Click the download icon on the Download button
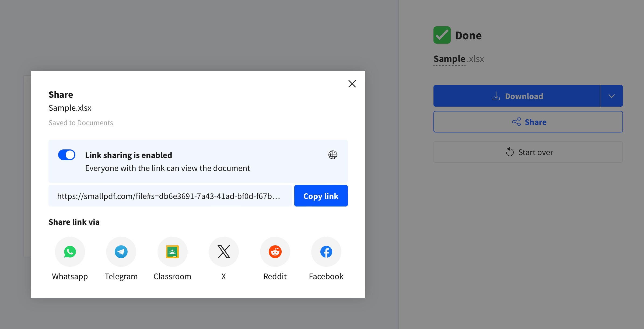644x329 pixels. click(x=496, y=96)
